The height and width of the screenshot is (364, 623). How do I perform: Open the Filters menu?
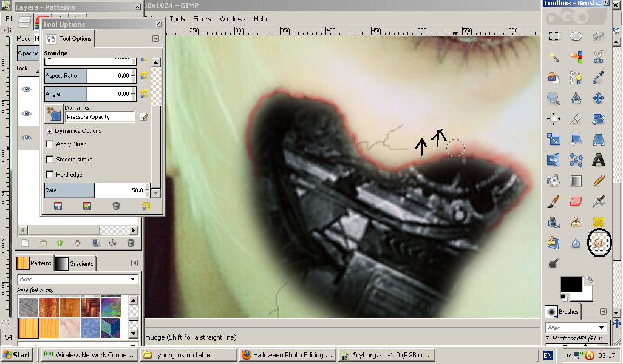click(x=202, y=19)
